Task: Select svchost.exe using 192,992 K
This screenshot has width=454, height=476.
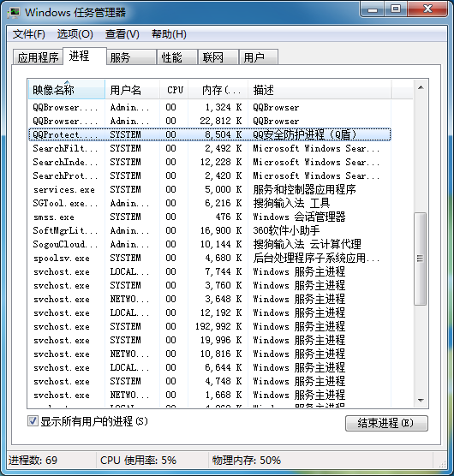Action: 210,326
